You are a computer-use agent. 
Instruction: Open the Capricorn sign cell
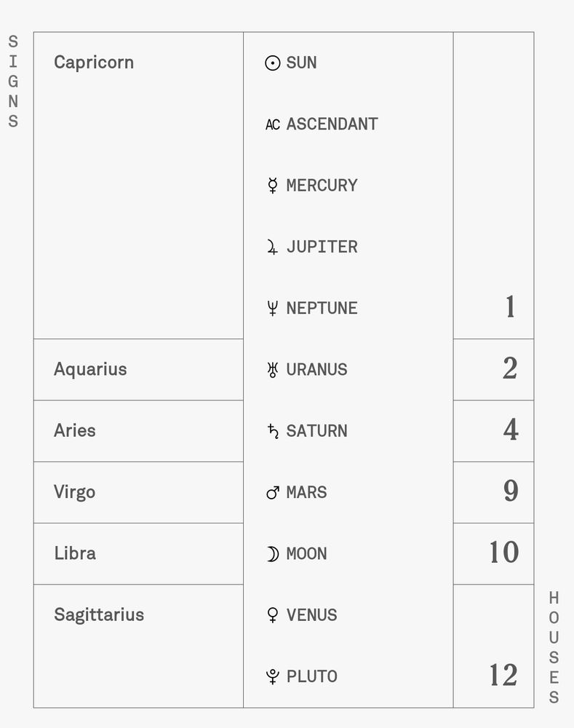click(138, 186)
